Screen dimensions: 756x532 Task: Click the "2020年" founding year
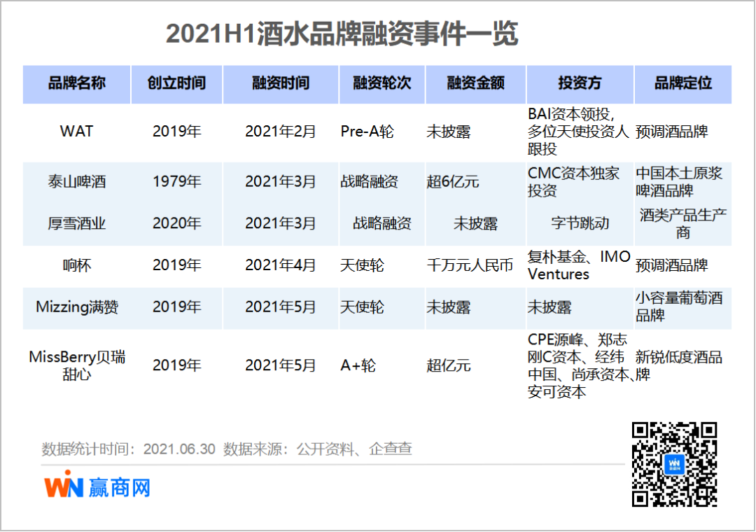click(176, 223)
